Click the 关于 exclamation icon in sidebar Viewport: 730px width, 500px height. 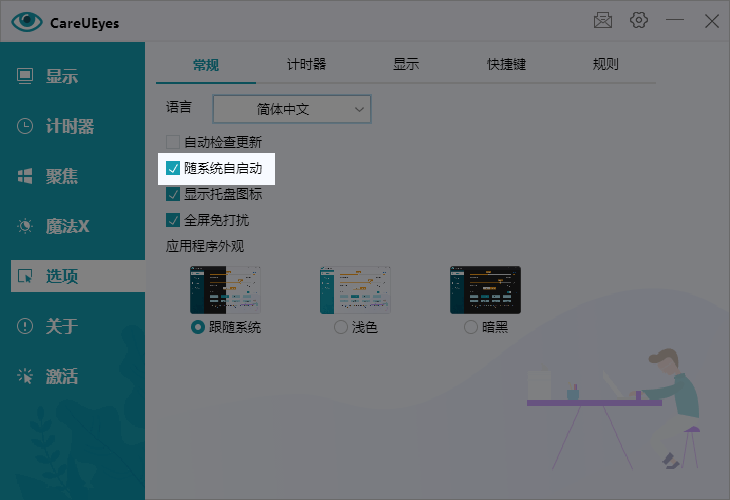tap(25, 326)
